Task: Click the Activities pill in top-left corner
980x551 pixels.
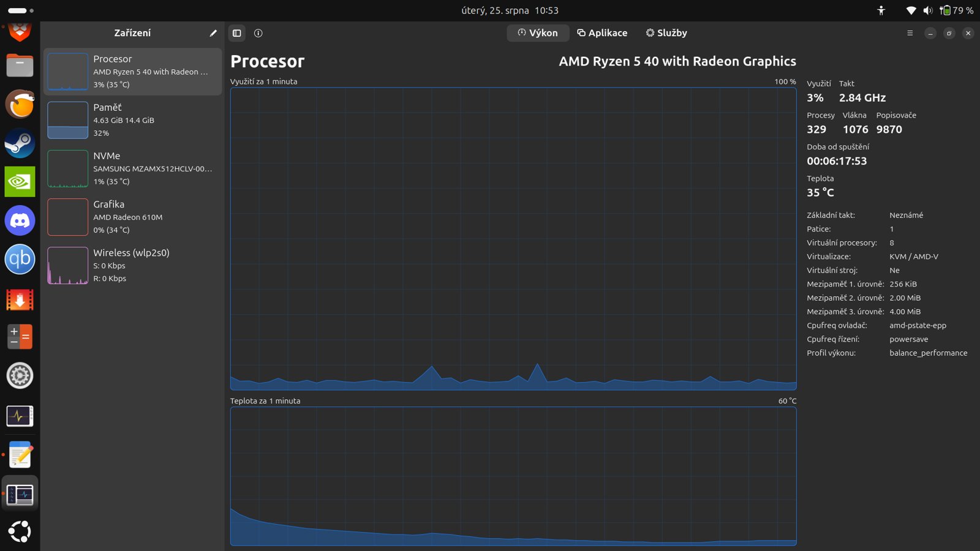Action: tap(21, 10)
